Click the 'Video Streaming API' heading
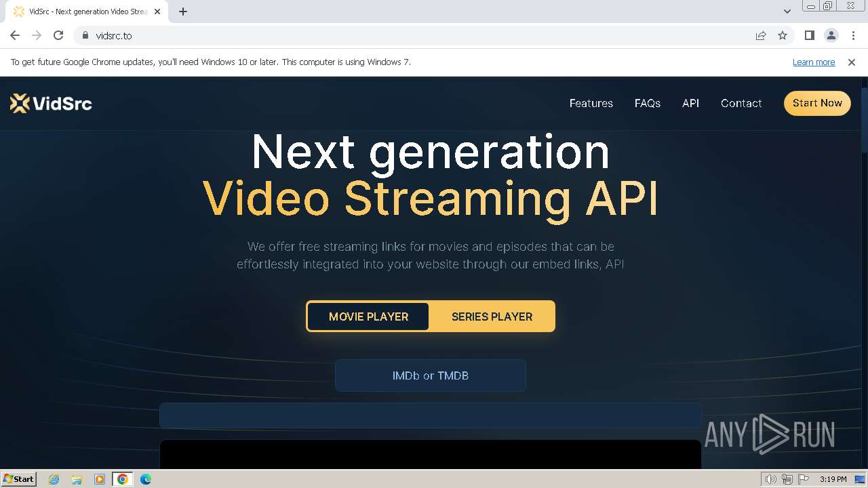The height and width of the screenshot is (488, 868). click(431, 199)
